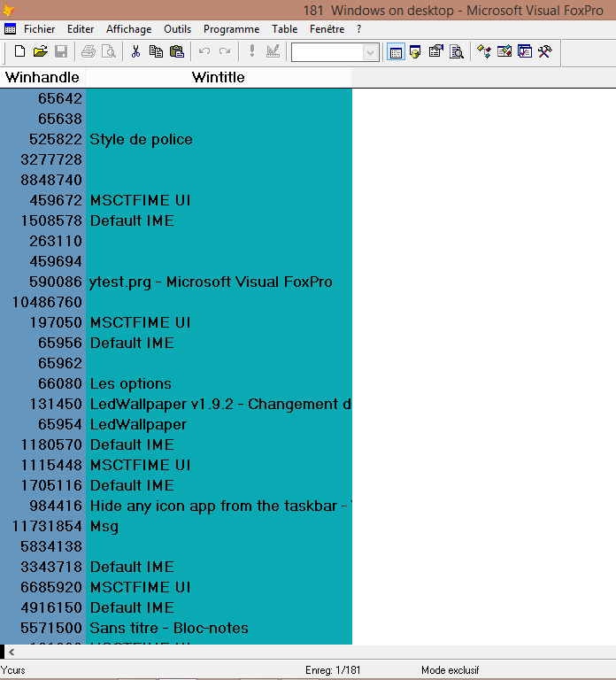
Task: Click the 'Mode exclusif' status bar entry
Action: tap(450, 670)
